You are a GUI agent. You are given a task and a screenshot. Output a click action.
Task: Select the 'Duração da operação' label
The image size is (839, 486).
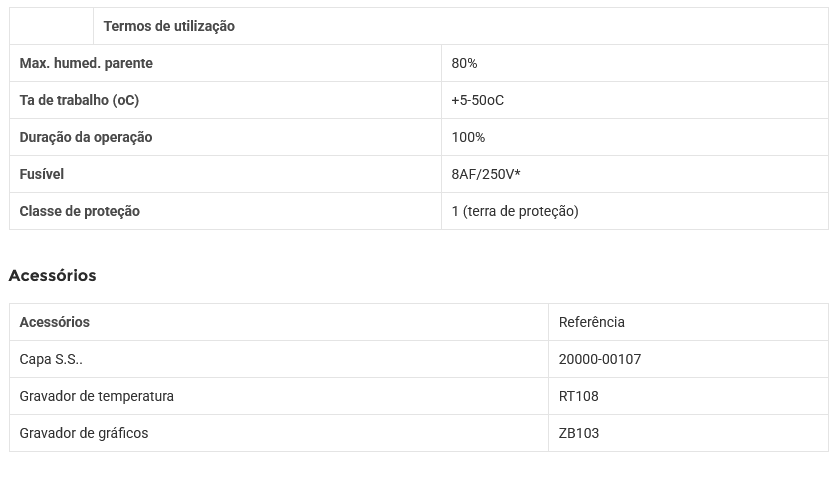(86, 137)
